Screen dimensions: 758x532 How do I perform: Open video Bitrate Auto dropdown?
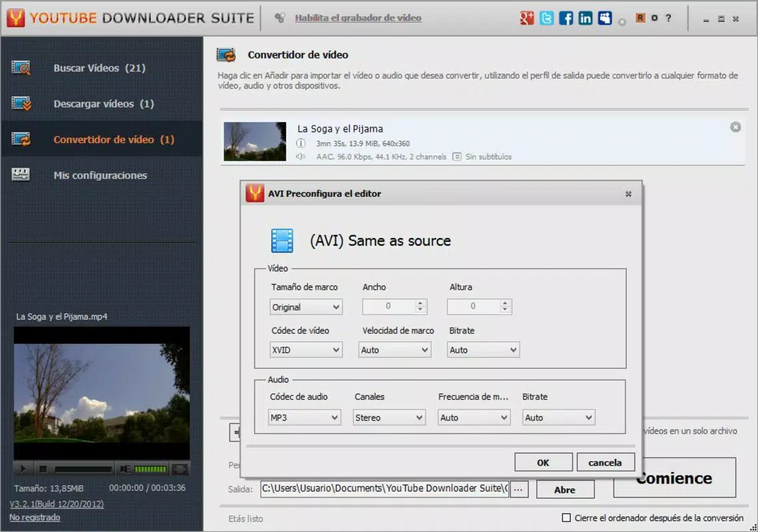point(483,350)
